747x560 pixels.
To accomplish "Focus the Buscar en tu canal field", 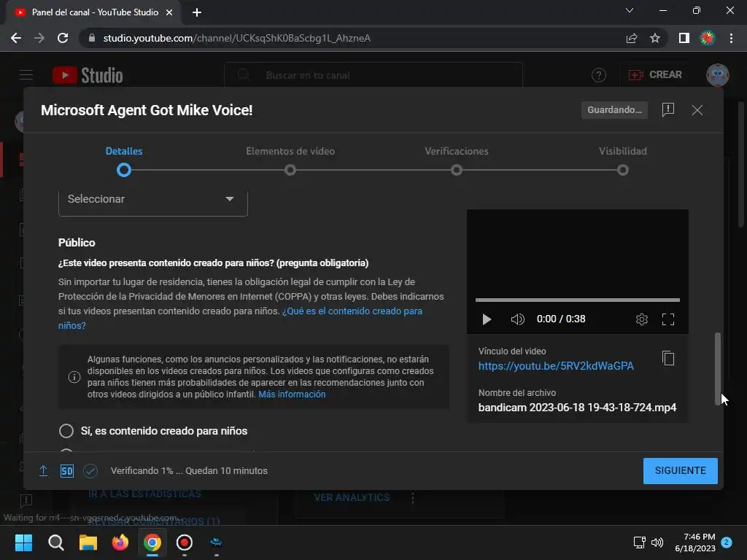I will coord(373,75).
